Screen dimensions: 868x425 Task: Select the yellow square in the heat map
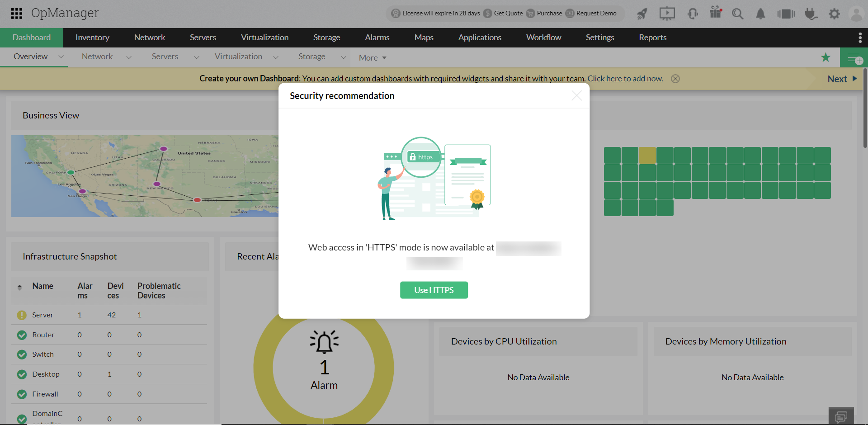(647, 155)
